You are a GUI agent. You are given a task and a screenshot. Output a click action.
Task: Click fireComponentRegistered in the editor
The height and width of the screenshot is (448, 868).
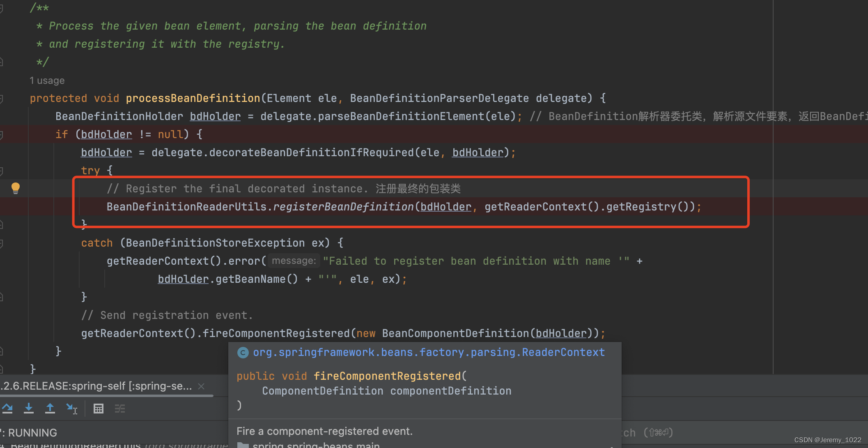click(x=276, y=333)
